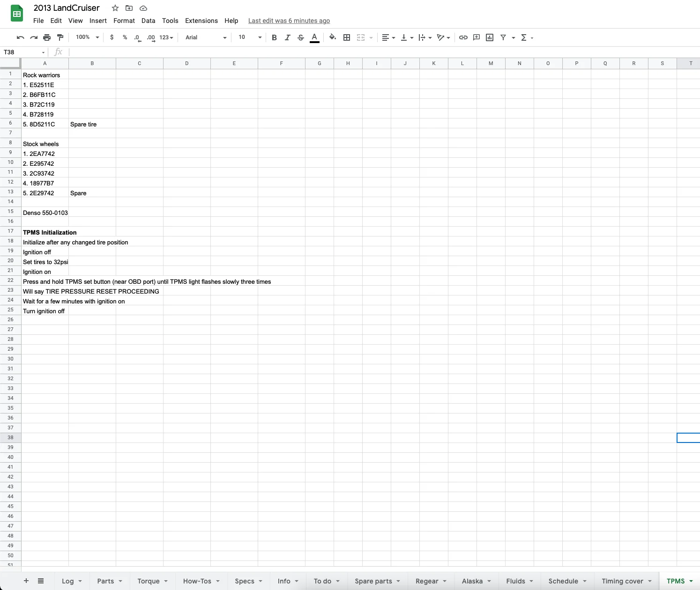This screenshot has height=590, width=700.
Task: Activate the Paint format tool
Action: pyautogui.click(x=60, y=37)
